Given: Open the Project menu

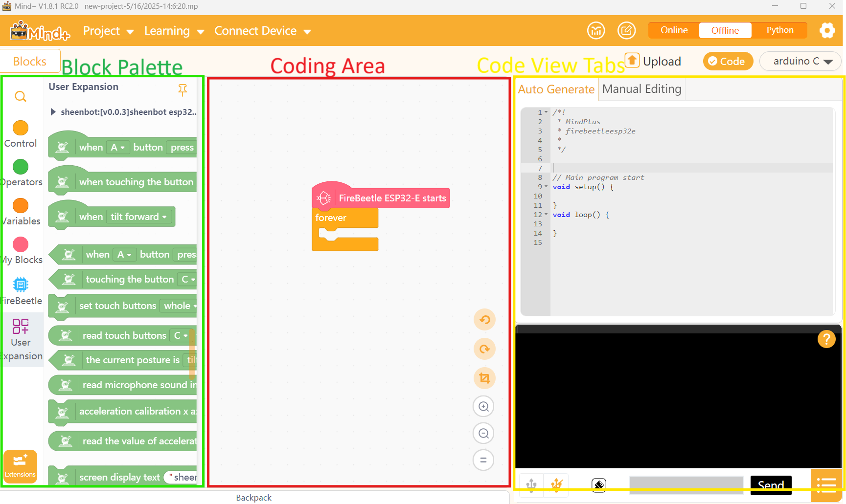Looking at the screenshot, I should (108, 31).
